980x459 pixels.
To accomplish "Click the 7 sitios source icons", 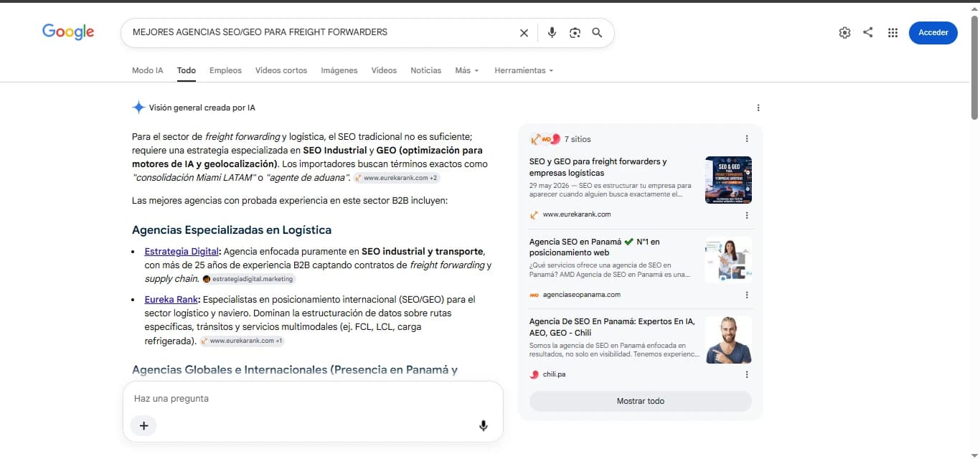I will point(545,139).
